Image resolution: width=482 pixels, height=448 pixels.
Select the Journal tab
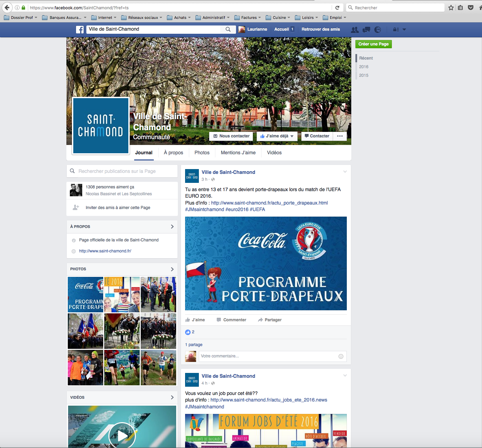tap(144, 153)
